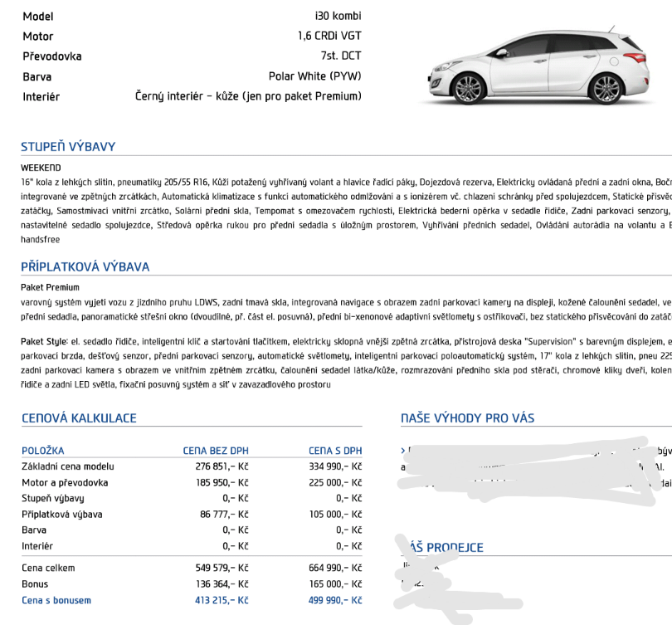Click the '1,6 CRDi VGT' engine value
The height and width of the screenshot is (625, 672).
[329, 36]
